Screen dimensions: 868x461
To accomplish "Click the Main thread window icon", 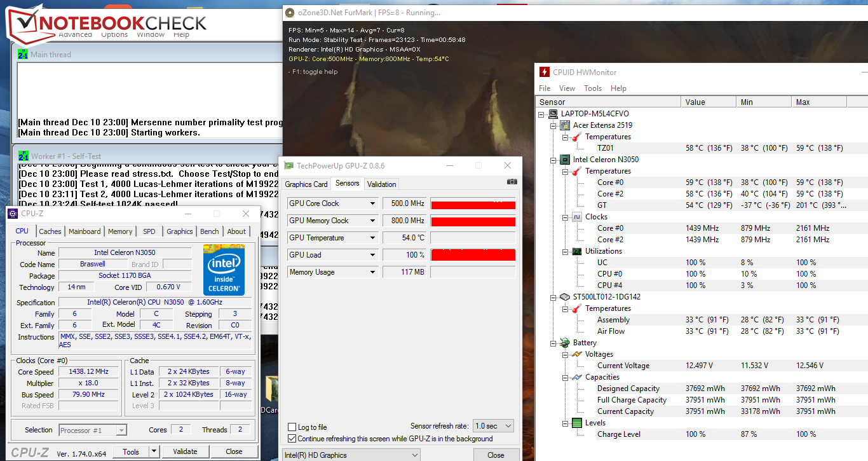I will (x=23, y=54).
